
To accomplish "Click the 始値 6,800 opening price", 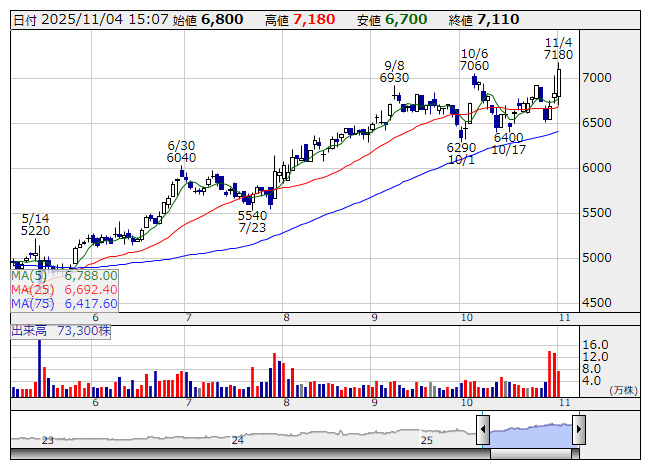I will pyautogui.click(x=208, y=20).
